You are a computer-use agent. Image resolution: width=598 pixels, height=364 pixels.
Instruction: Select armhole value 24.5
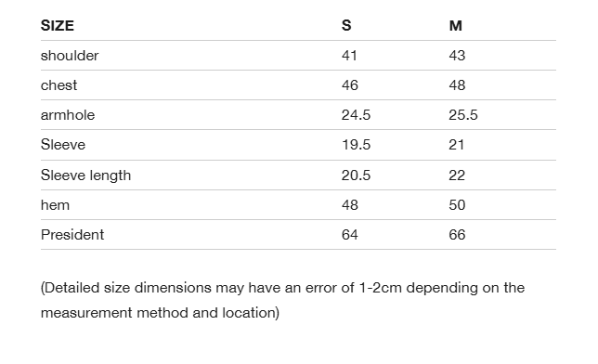[356, 115]
